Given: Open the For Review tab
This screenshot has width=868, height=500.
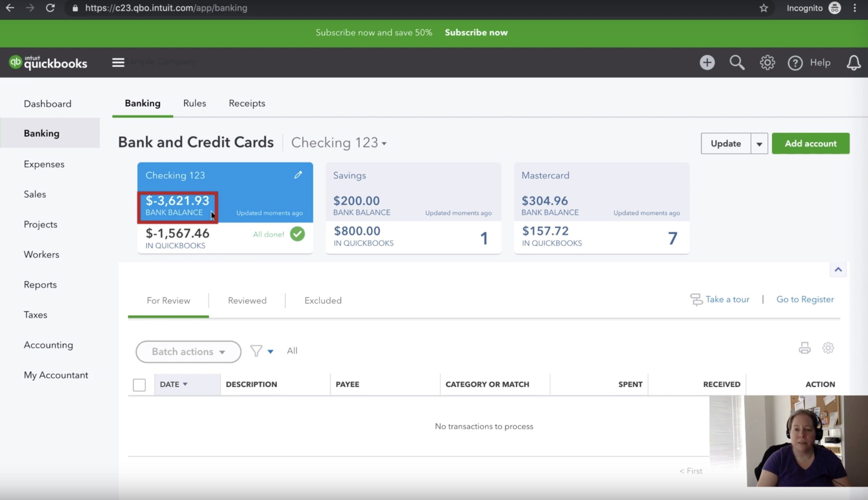Looking at the screenshot, I should (168, 301).
